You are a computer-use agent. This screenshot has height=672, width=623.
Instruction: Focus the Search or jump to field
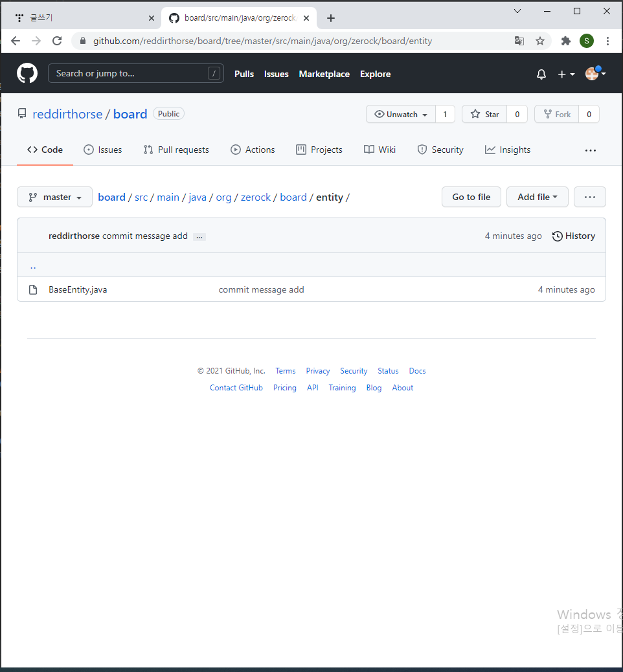coord(136,73)
